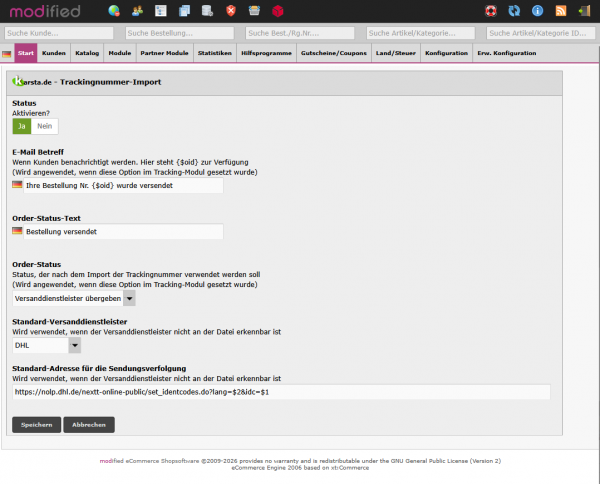Set Aktivieren toggle to Nein

click(x=45, y=126)
